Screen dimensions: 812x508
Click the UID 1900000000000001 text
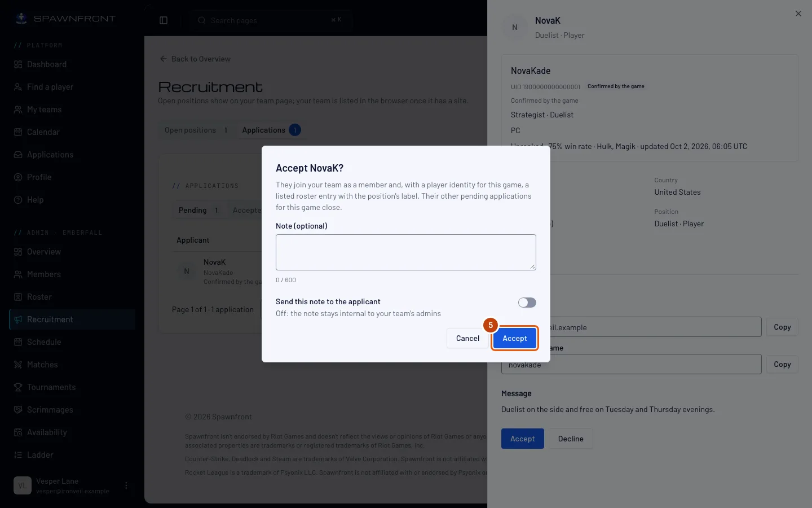pos(545,87)
